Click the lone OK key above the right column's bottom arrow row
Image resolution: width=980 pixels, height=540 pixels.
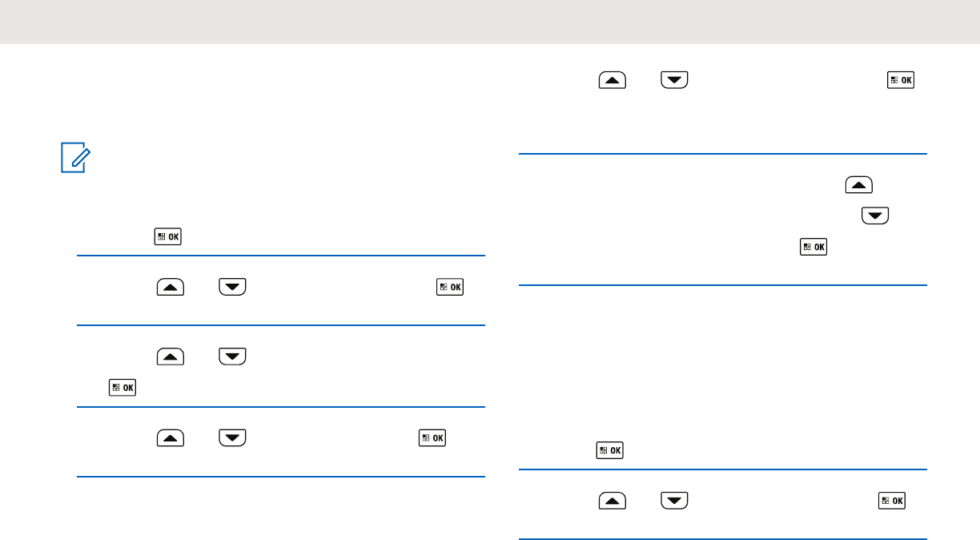click(610, 450)
